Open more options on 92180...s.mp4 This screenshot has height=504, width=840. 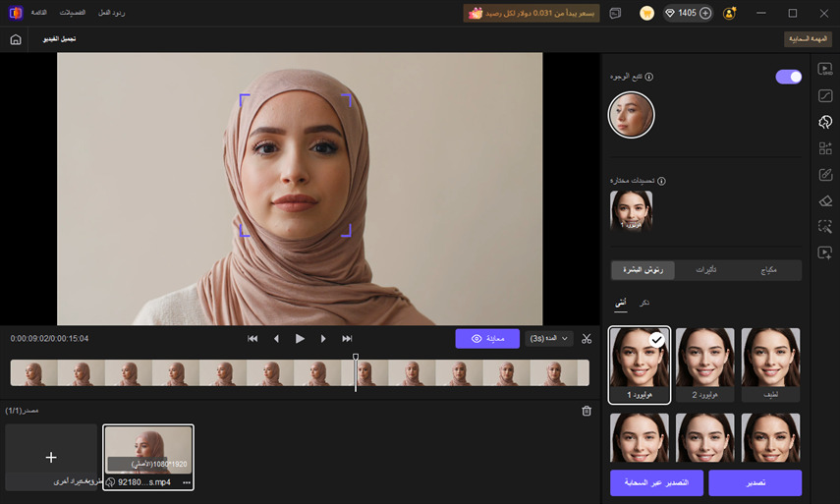(187, 482)
